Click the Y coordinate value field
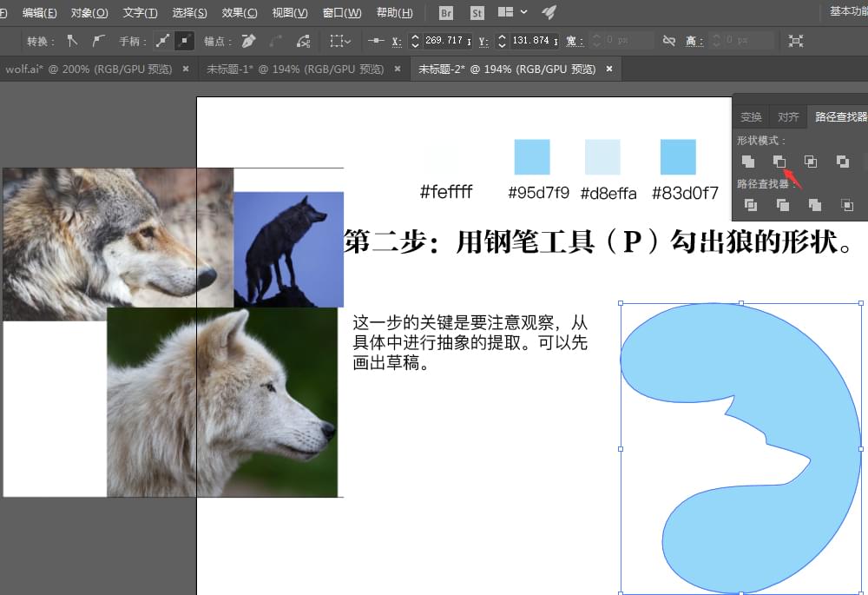This screenshot has height=595, width=868. click(x=535, y=41)
